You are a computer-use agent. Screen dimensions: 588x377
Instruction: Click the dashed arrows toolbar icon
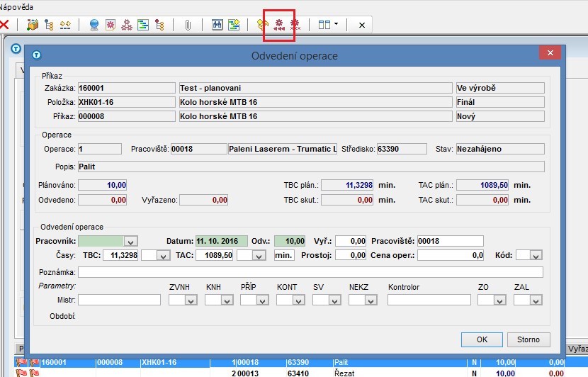pyautogui.click(x=65, y=25)
